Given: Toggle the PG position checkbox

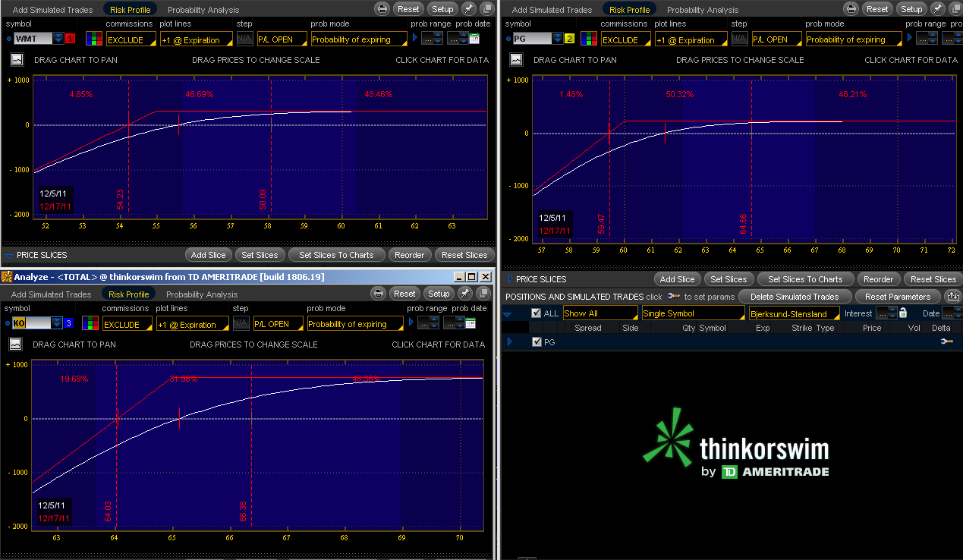Looking at the screenshot, I should point(537,342).
